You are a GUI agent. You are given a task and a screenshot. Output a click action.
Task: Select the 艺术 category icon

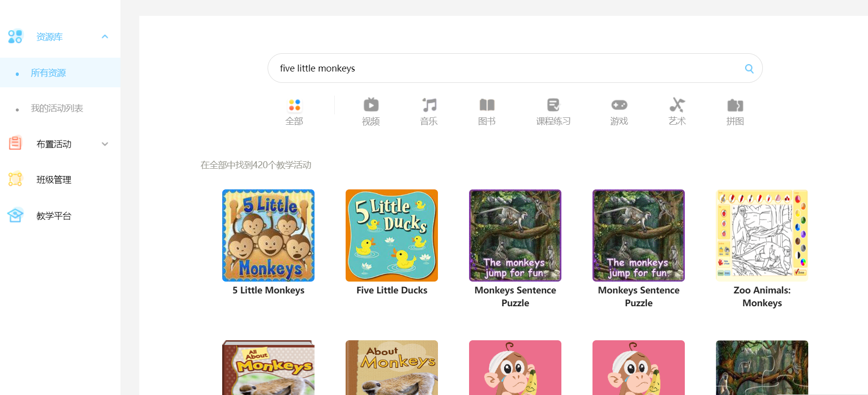(677, 105)
